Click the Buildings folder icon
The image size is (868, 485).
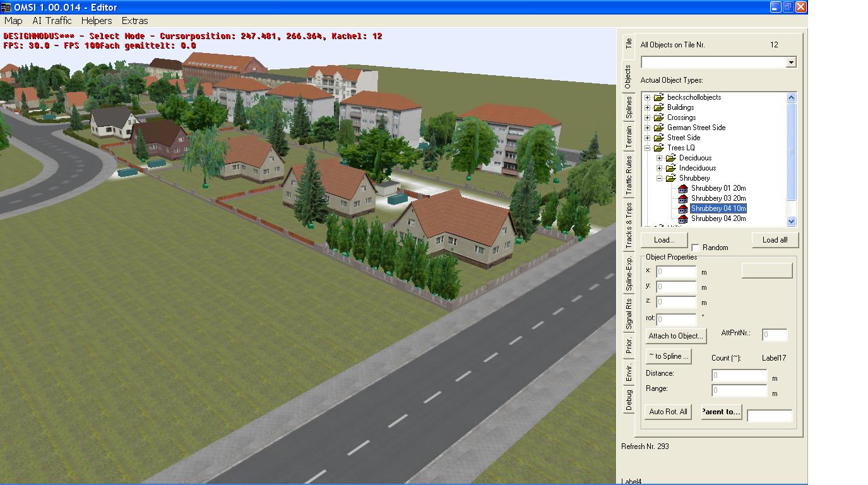pyautogui.click(x=659, y=107)
